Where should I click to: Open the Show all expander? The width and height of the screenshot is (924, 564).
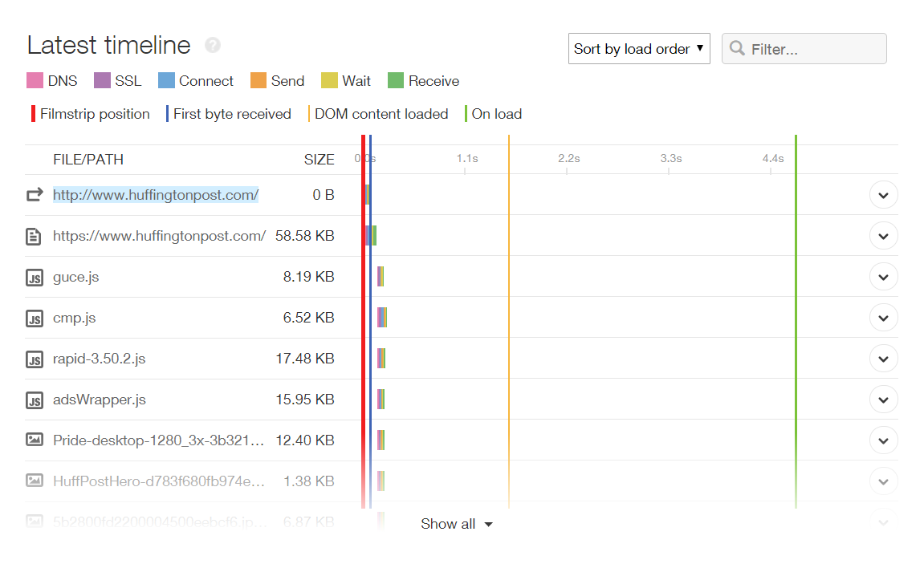coord(456,523)
